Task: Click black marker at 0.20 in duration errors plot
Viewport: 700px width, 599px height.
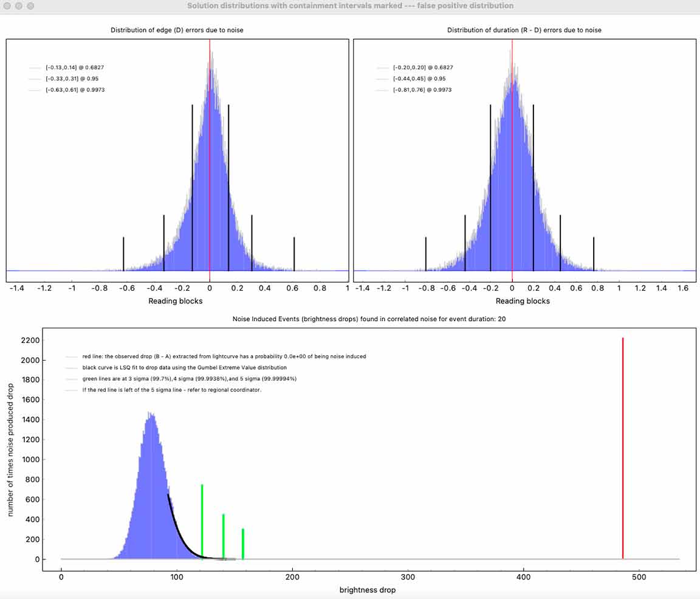Action: click(534, 188)
